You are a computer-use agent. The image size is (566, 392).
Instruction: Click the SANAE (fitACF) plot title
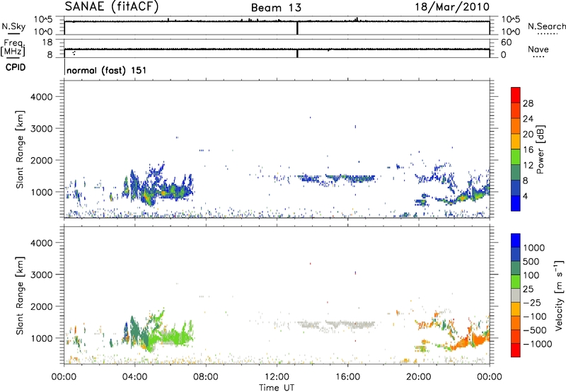tap(112, 7)
